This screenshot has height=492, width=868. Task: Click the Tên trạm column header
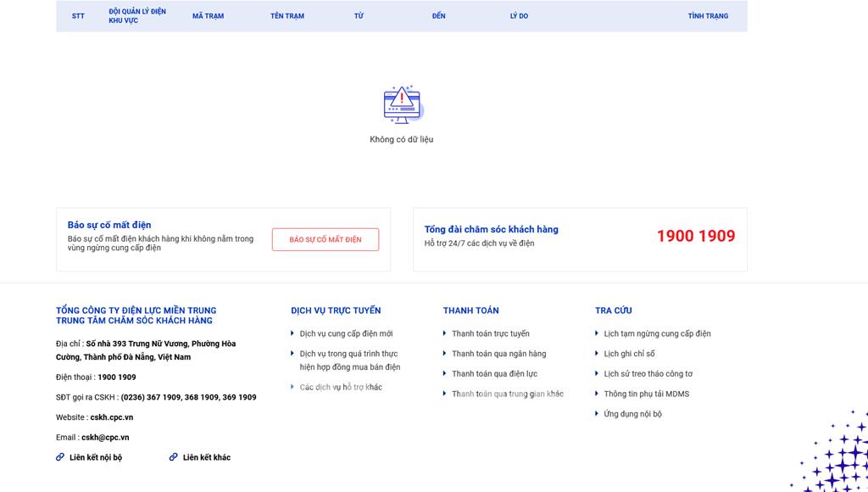point(287,16)
